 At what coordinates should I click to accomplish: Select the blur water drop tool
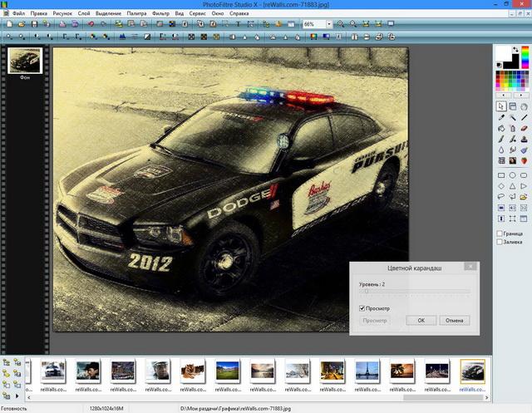501,150
